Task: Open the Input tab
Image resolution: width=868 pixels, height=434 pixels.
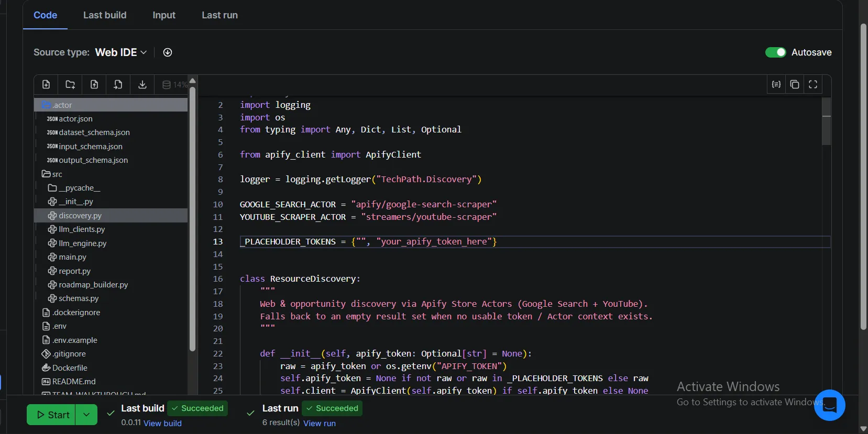Action: 164,15
